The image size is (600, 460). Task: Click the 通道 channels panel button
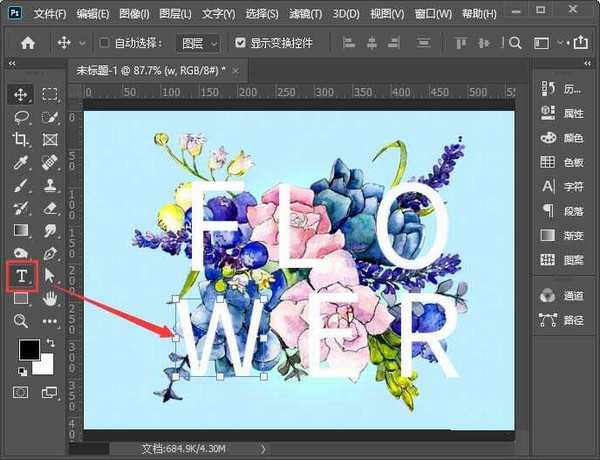tap(562, 295)
